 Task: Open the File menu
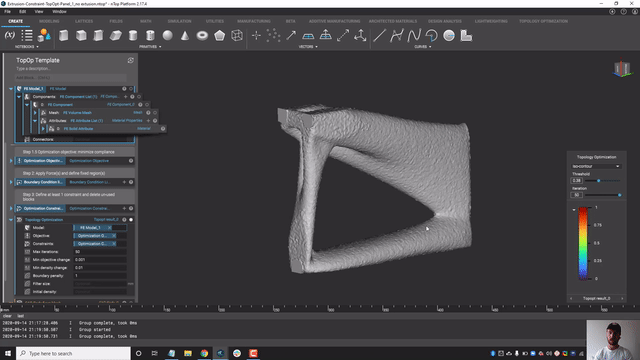point(7,11)
